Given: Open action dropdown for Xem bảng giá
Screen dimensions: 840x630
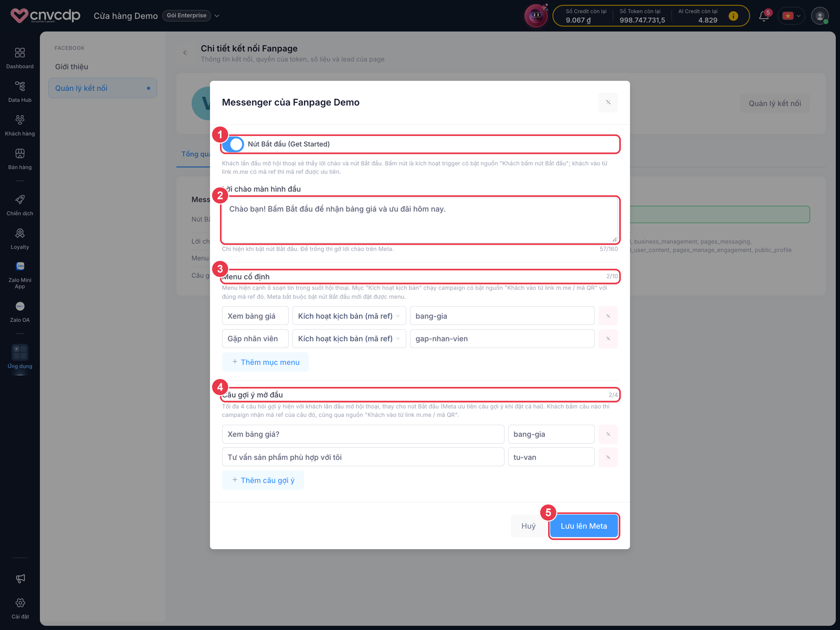Looking at the screenshot, I should pyautogui.click(x=349, y=316).
